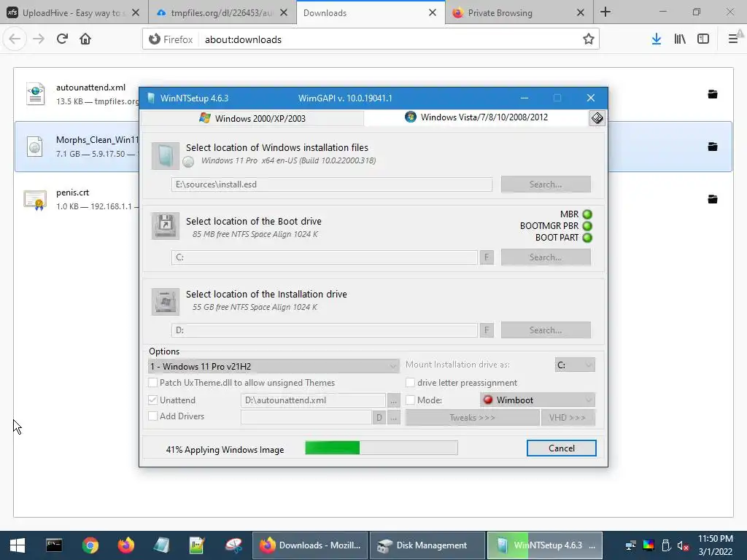Click the WinNTSetup disk tool icon beside tabs
This screenshot has width=747, height=560.
click(597, 118)
